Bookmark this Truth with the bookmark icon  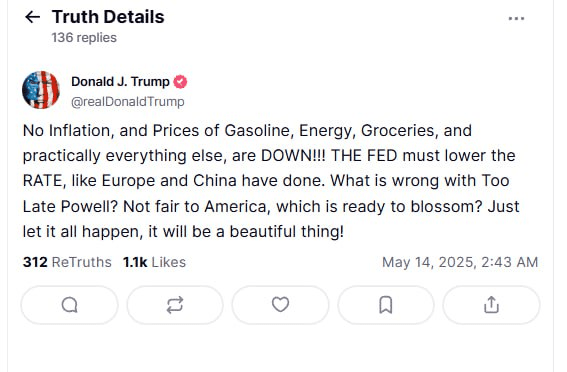[x=385, y=305]
